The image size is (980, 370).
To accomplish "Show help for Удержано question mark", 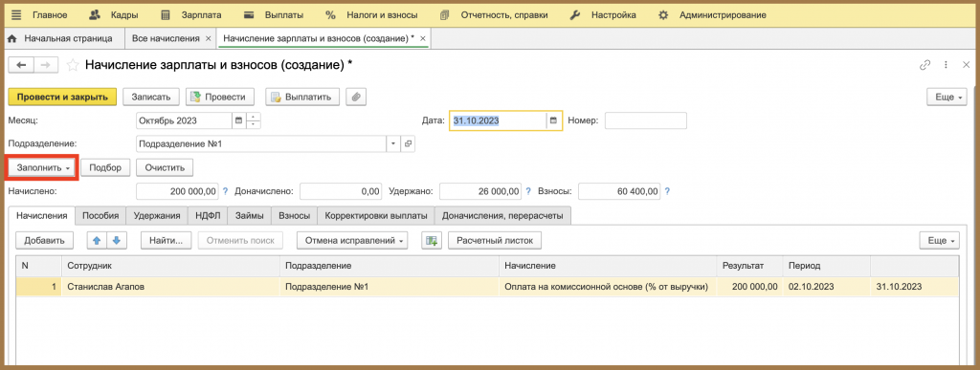I will click(528, 191).
